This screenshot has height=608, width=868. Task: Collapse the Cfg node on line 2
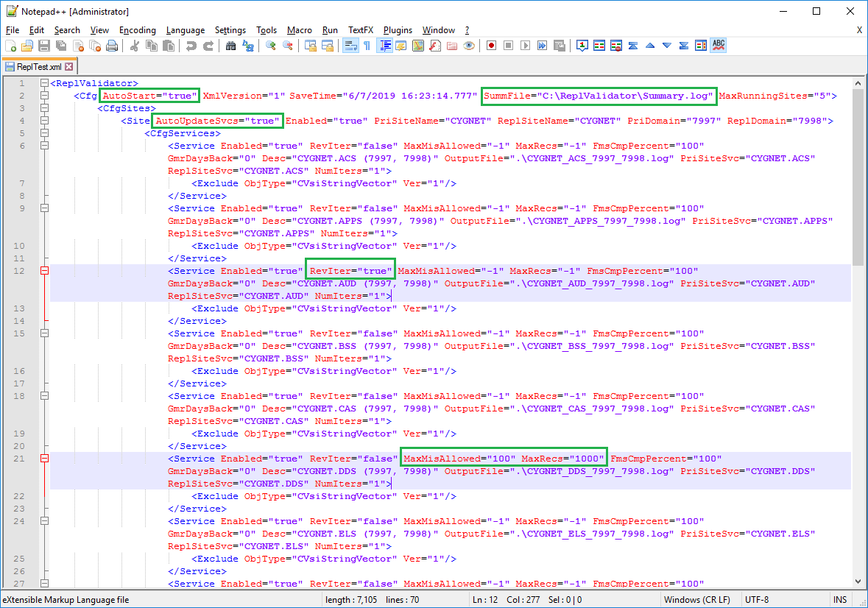pos(44,96)
